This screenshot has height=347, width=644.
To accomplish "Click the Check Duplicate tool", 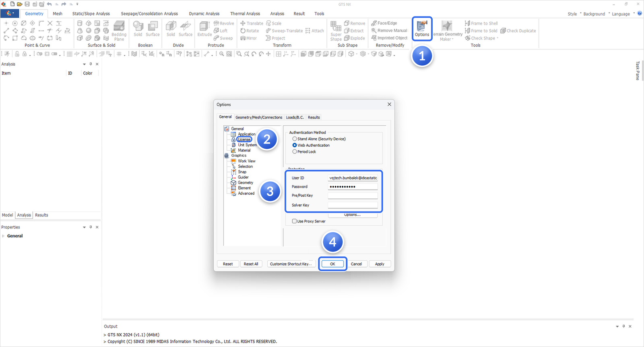I will click(518, 31).
